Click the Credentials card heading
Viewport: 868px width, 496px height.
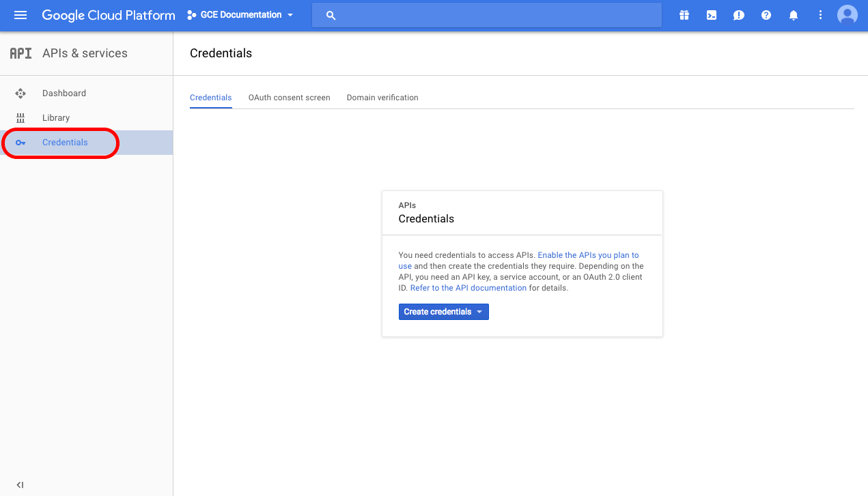[426, 219]
